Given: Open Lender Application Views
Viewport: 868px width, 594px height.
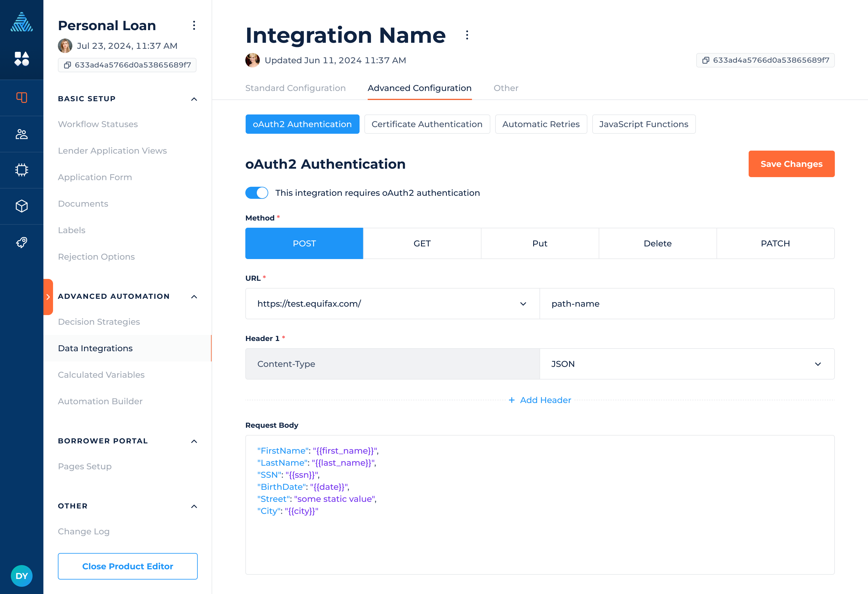Looking at the screenshot, I should click(x=112, y=151).
